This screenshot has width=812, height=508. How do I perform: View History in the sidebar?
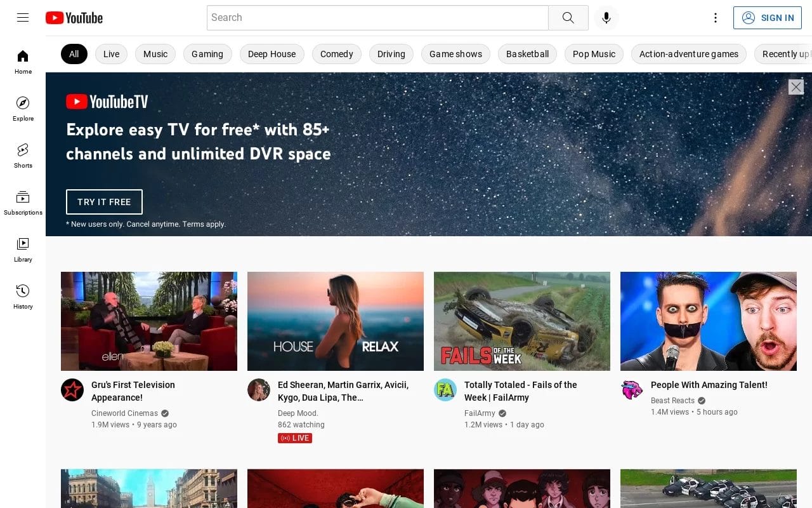(x=23, y=297)
